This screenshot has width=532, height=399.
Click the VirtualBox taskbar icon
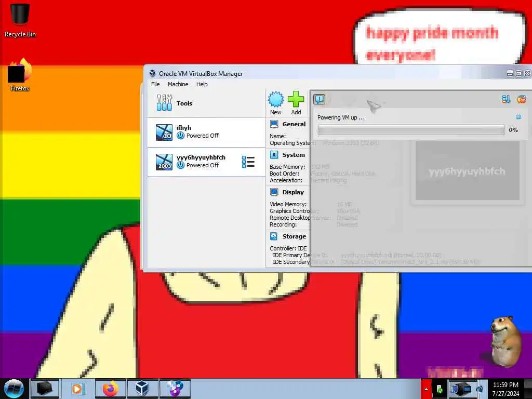pyautogui.click(x=142, y=389)
